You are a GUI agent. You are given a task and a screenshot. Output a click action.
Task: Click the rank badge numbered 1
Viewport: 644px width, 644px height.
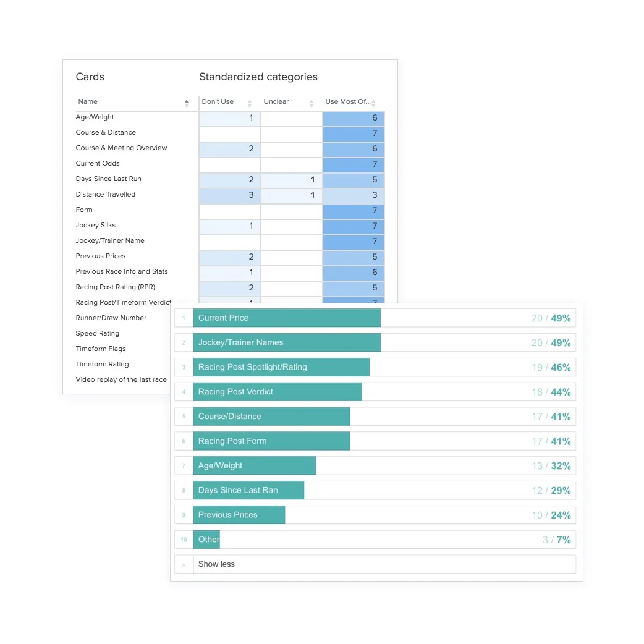pos(184,318)
